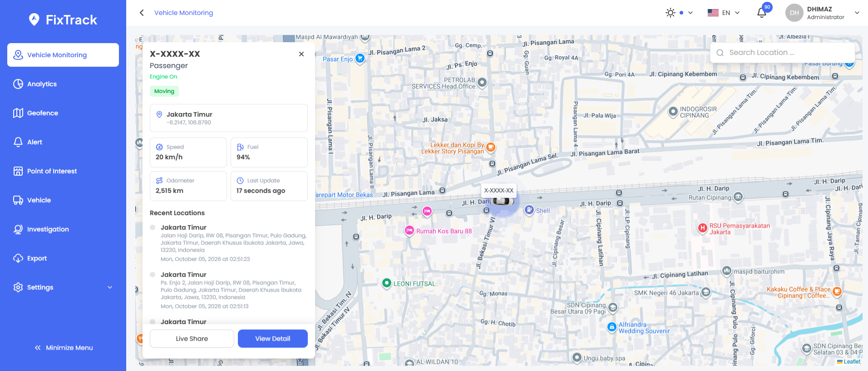868x371 pixels.
Task: Expand the Settings submenu chevron
Action: point(110,287)
